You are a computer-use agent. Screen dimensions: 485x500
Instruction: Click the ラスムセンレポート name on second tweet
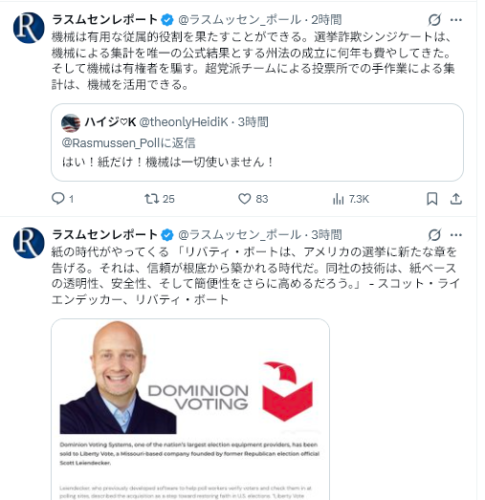105,235
